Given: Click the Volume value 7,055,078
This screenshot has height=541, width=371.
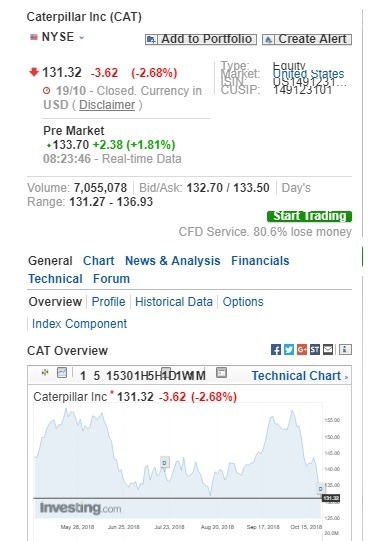Looking at the screenshot, I should [100, 188].
